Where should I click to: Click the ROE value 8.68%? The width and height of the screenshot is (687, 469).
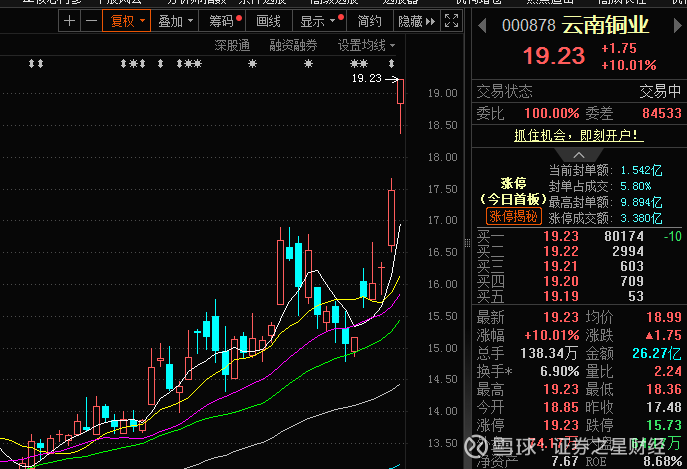click(662, 461)
